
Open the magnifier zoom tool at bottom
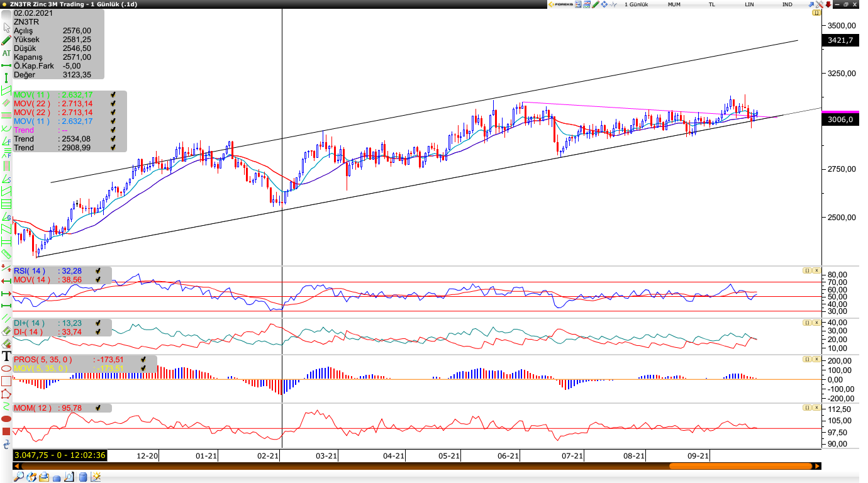pos(19,477)
